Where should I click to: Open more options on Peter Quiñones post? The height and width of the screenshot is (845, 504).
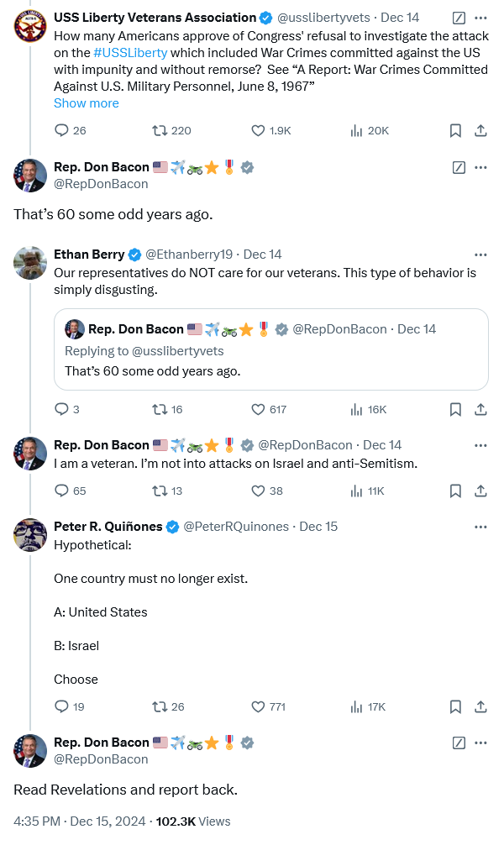point(480,527)
